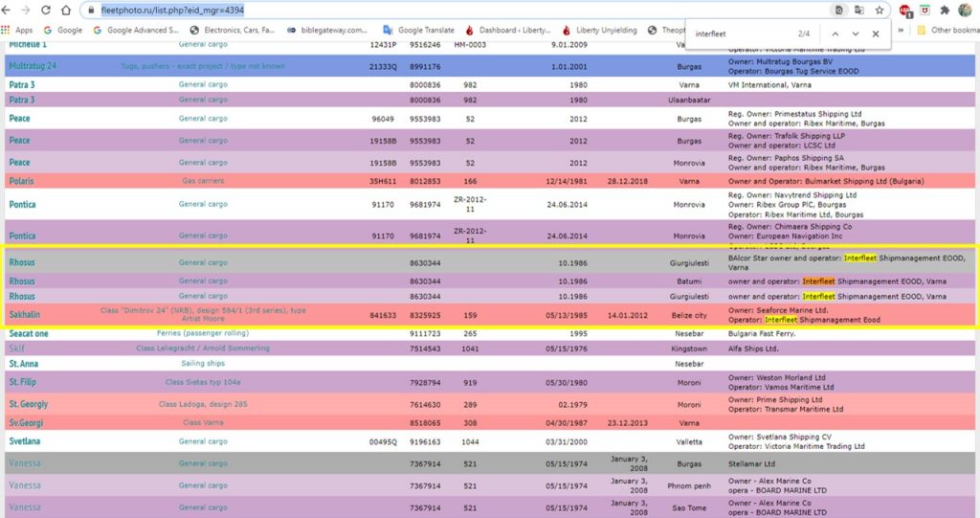Open the Polaris ship entry

coord(21,181)
